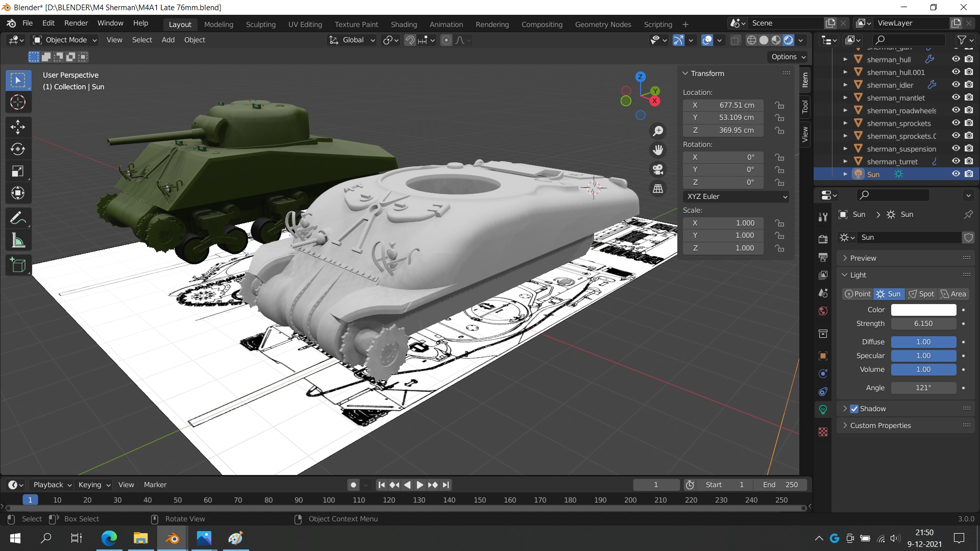Switch to the Shading workspace tab
Screen dimensions: 980x551
(403, 24)
